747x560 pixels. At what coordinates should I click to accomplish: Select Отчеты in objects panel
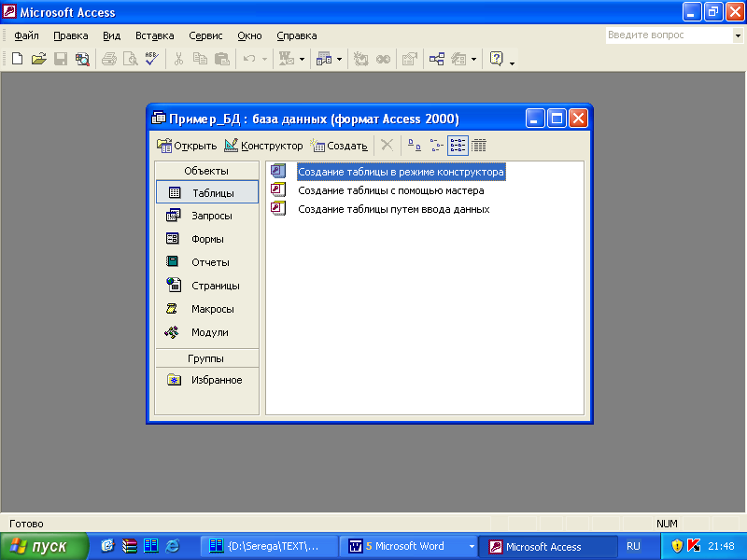pos(206,262)
